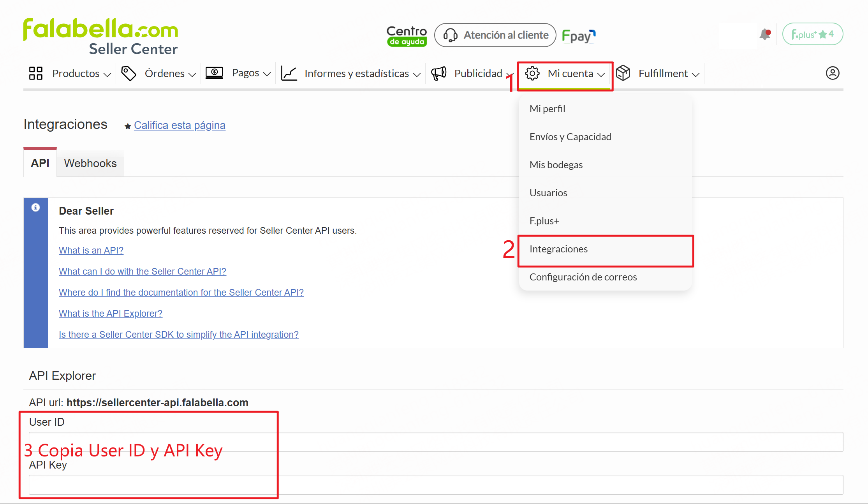Expand the Productos dropdown chevron

108,74
